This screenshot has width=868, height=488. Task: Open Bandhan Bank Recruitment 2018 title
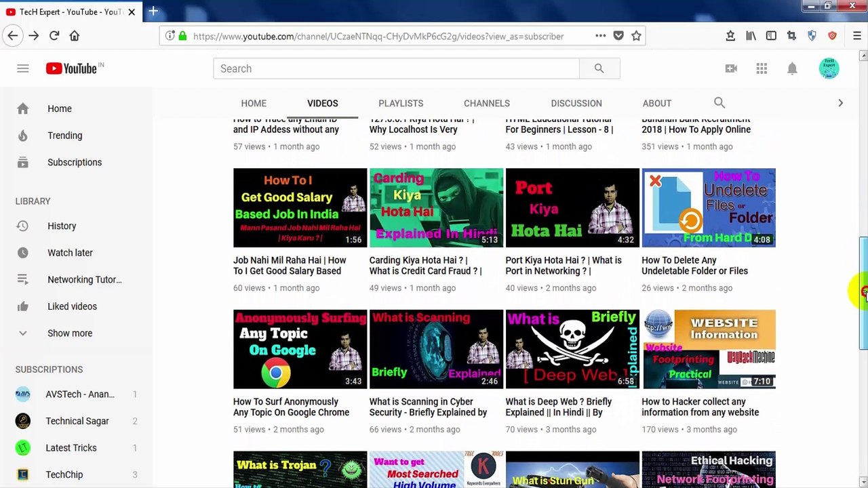696,125
